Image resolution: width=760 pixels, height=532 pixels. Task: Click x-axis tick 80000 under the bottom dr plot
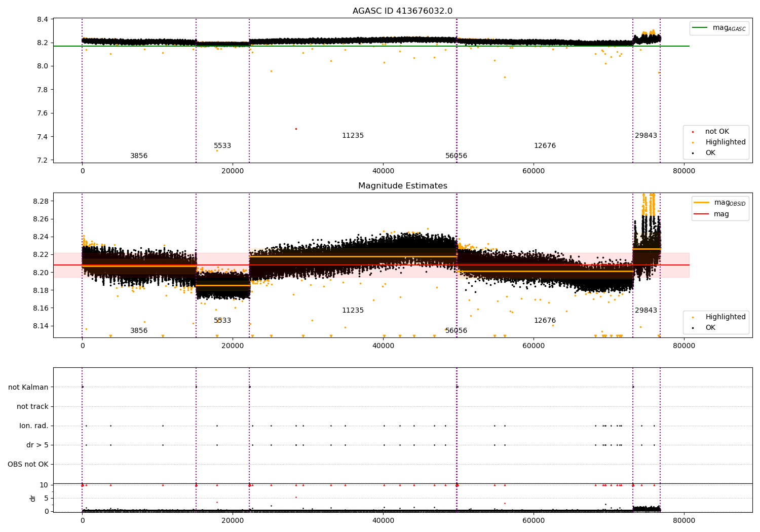click(x=683, y=520)
